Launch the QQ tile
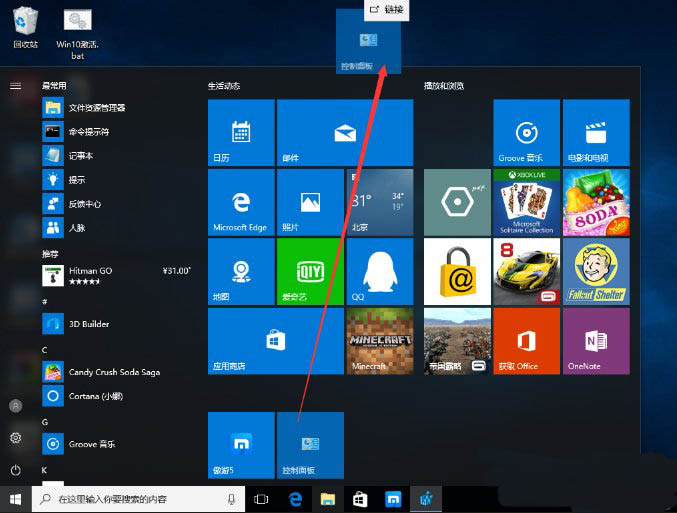 coord(379,271)
